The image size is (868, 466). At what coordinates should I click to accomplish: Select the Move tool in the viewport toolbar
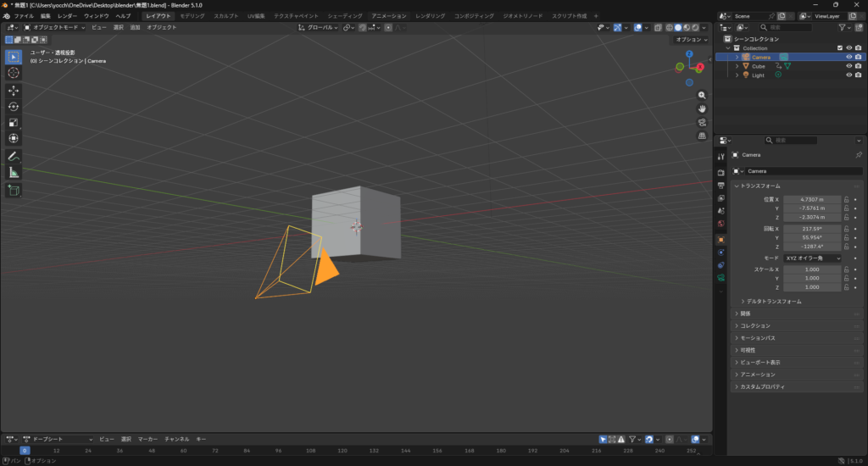pyautogui.click(x=14, y=90)
